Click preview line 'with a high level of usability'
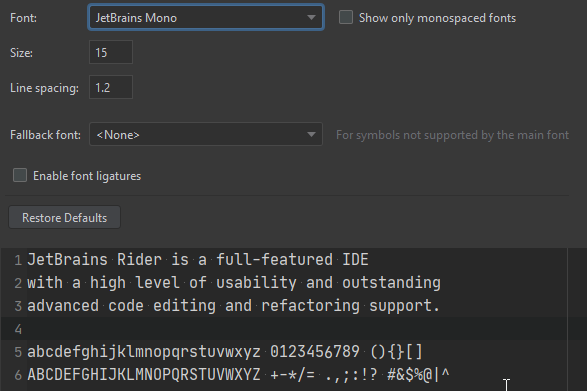587x391 pixels. pyautogui.click(x=162, y=282)
